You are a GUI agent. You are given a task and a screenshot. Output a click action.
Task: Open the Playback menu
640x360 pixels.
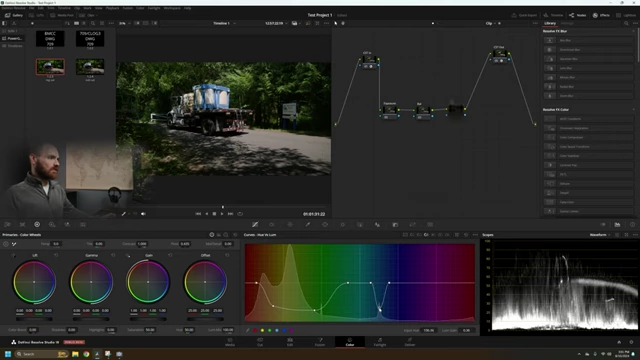[112, 8]
